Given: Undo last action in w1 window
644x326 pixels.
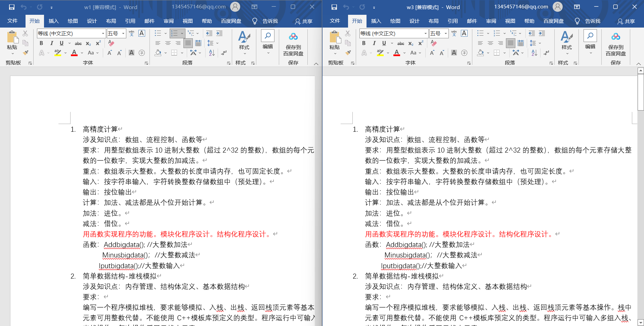Looking at the screenshot, I should [x=24, y=7].
